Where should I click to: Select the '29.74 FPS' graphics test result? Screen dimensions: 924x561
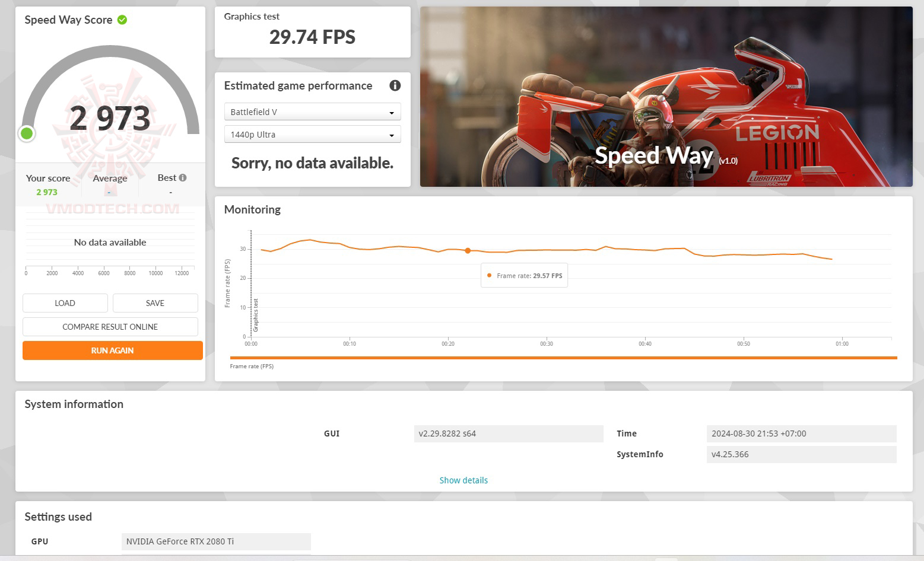tap(312, 37)
